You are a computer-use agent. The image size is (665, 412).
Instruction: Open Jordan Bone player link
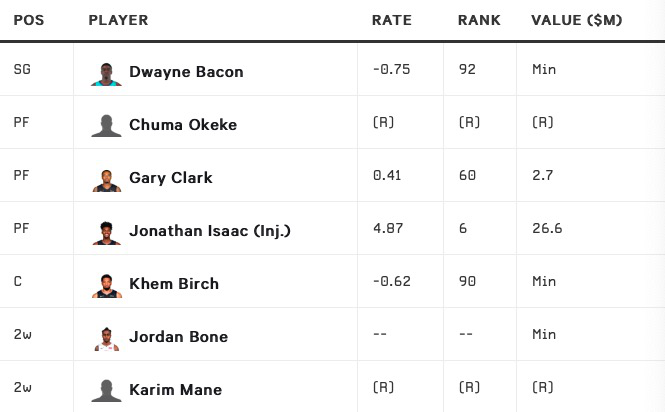[178, 337]
